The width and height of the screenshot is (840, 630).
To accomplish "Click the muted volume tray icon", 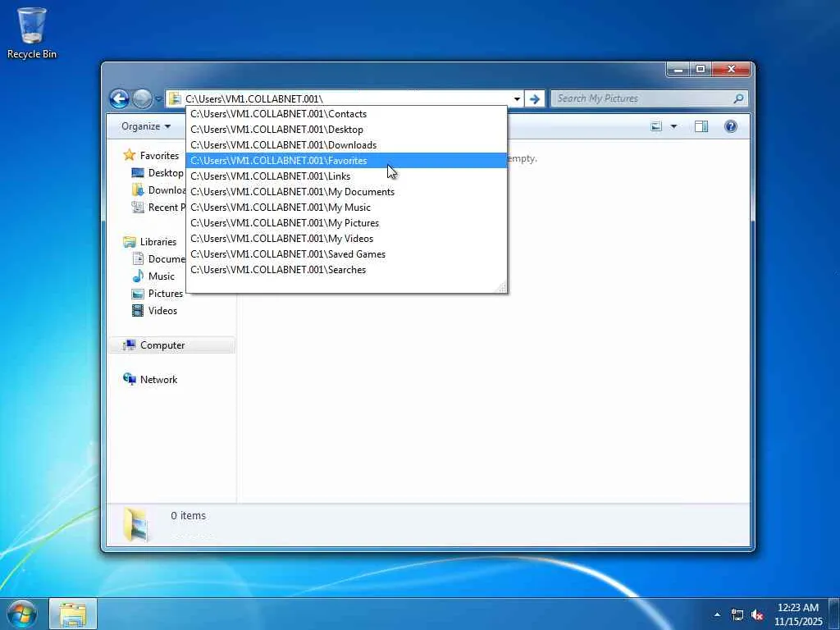I will [x=757, y=615].
